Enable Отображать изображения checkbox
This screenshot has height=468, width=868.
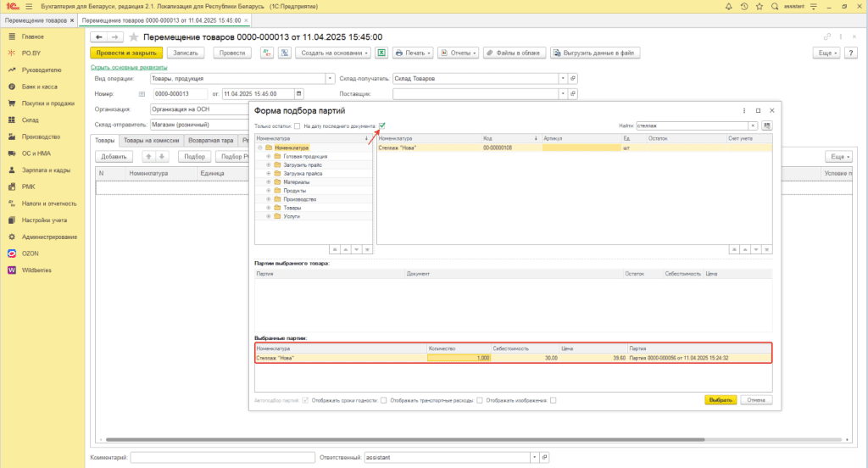tap(554, 400)
